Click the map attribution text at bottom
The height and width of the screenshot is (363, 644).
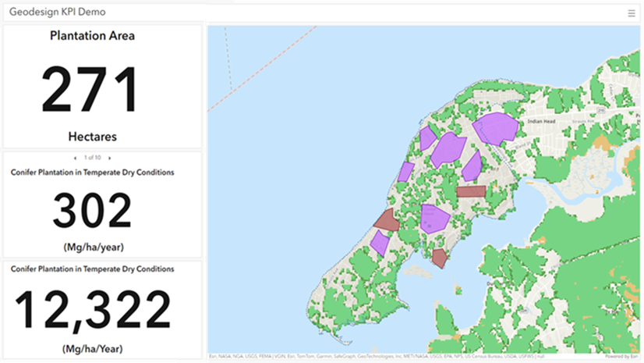tap(377, 357)
